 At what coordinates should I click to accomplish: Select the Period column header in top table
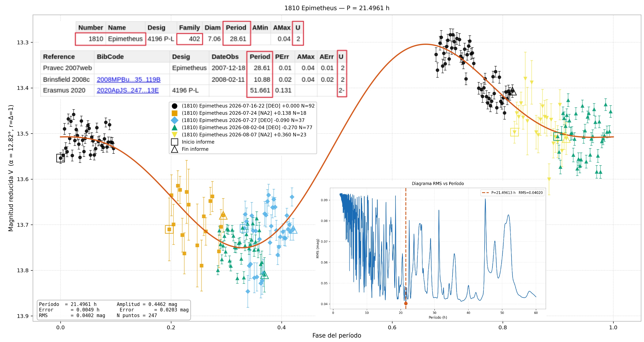coord(236,27)
